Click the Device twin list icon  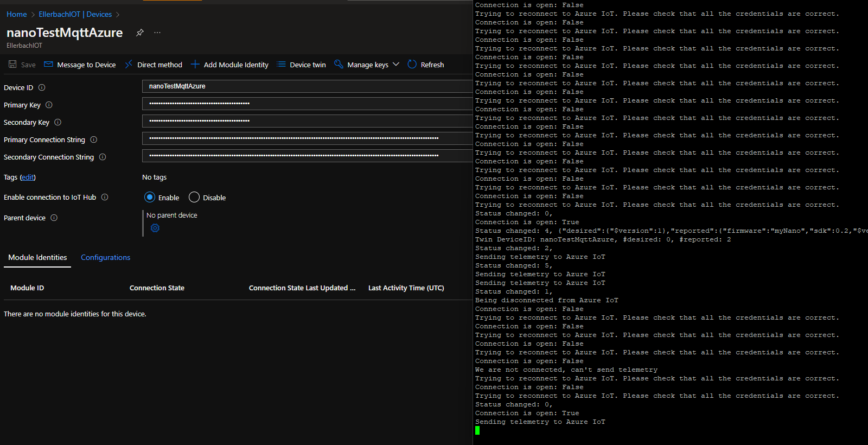point(281,64)
